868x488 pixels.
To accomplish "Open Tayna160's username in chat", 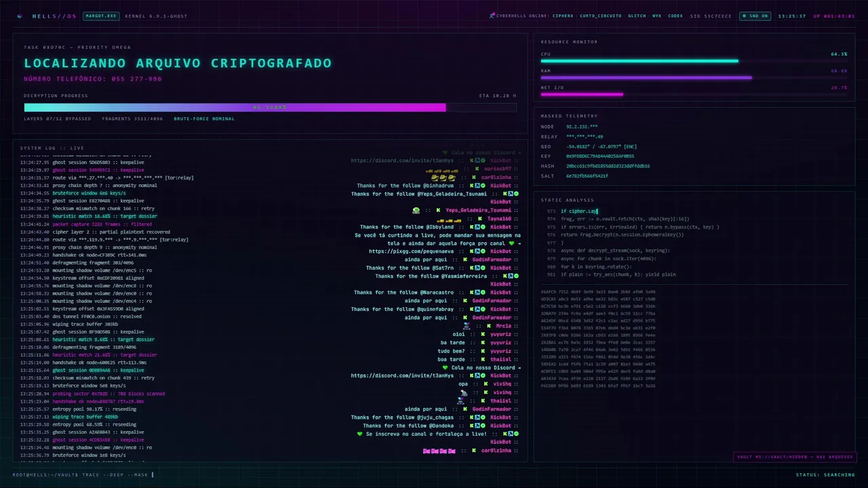I will tap(499, 219).
